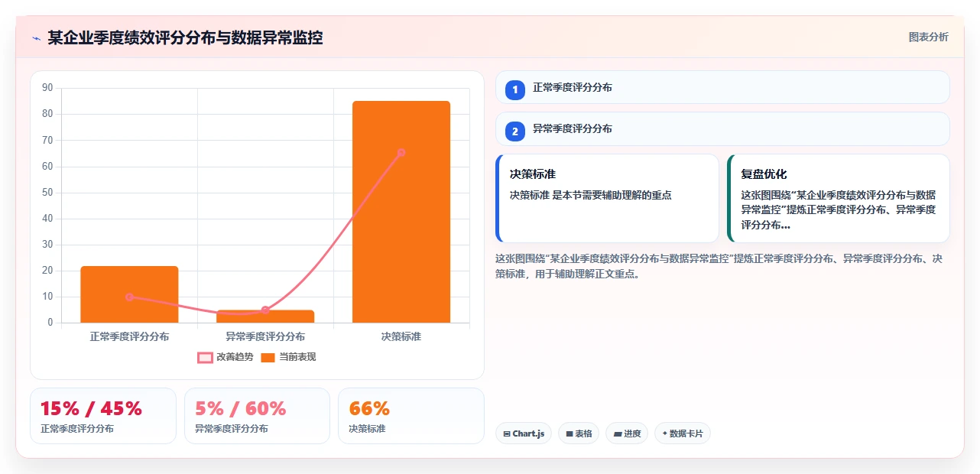The image size is (980, 474).
Task: Click trend line point above 决策标准
Action: click(x=401, y=152)
